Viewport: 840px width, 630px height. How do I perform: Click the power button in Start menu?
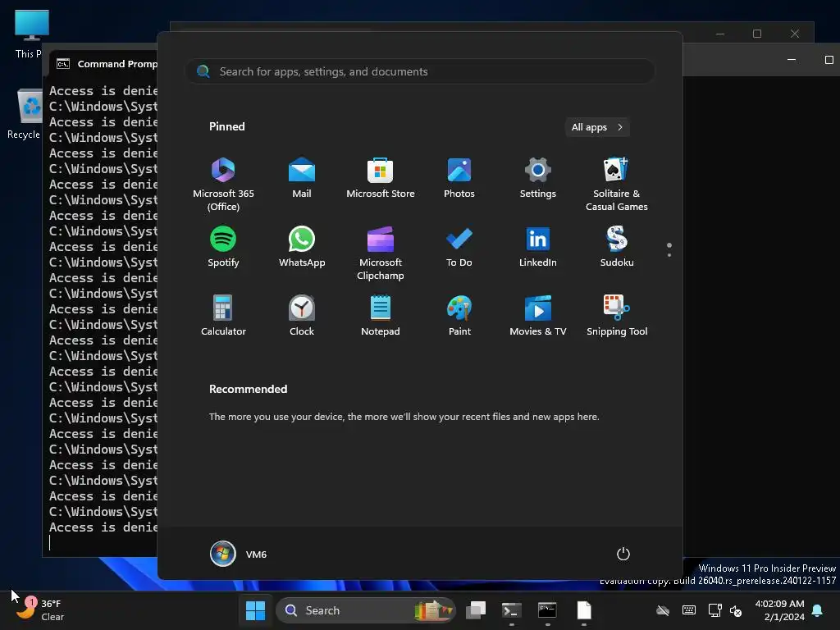click(x=623, y=554)
